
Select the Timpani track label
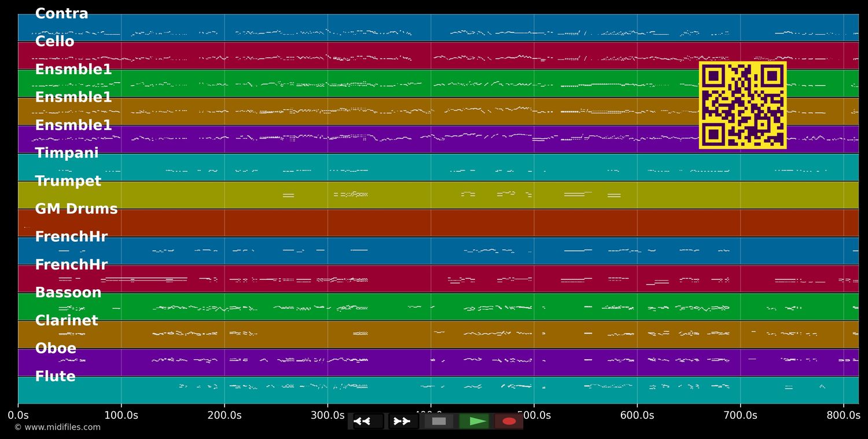[67, 153]
